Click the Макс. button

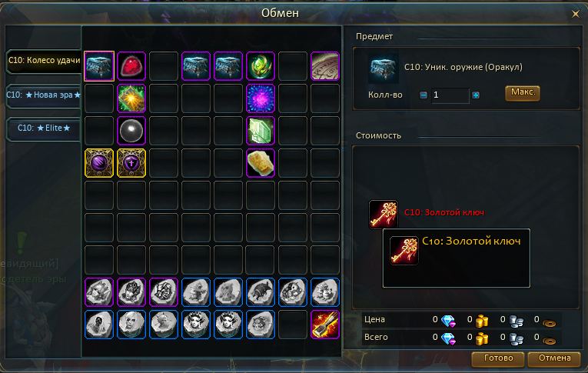[x=523, y=93]
